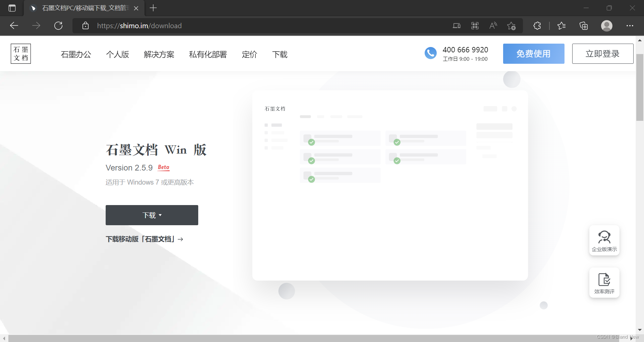Go back to previous page
Viewport: 644px width, 342px height.
(x=14, y=26)
